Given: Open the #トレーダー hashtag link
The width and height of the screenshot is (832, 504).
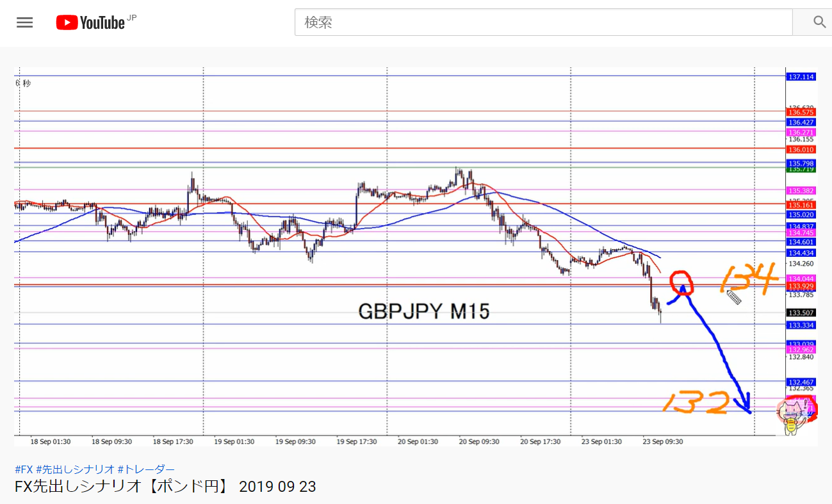Looking at the screenshot, I should [146, 469].
